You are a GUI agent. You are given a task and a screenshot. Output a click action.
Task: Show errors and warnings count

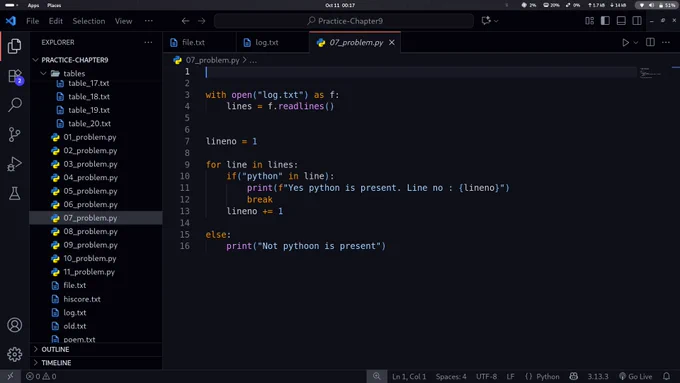[41, 376]
